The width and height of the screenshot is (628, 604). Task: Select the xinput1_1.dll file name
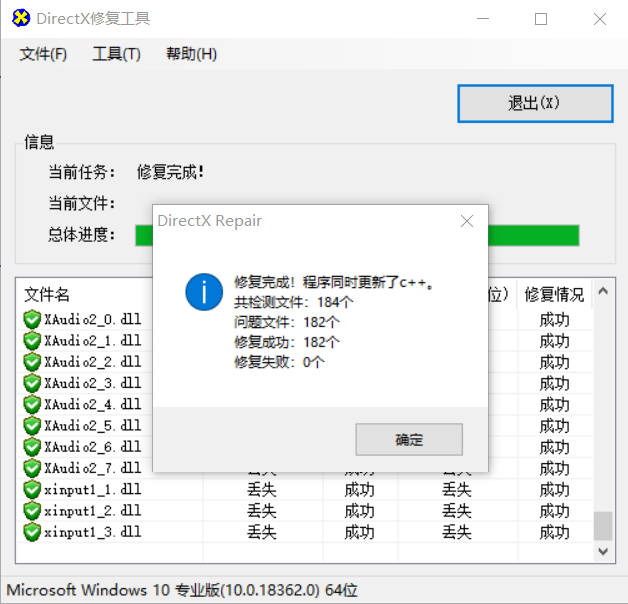pyautogui.click(x=93, y=489)
